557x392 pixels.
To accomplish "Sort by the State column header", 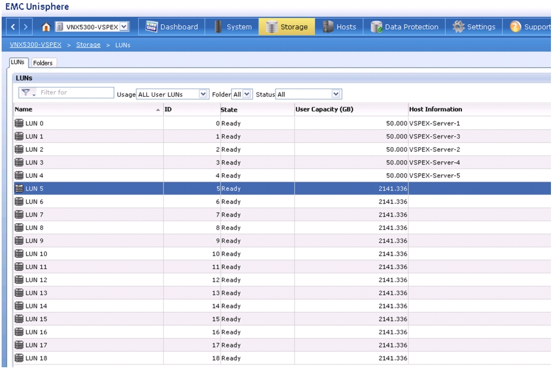I will [x=257, y=109].
